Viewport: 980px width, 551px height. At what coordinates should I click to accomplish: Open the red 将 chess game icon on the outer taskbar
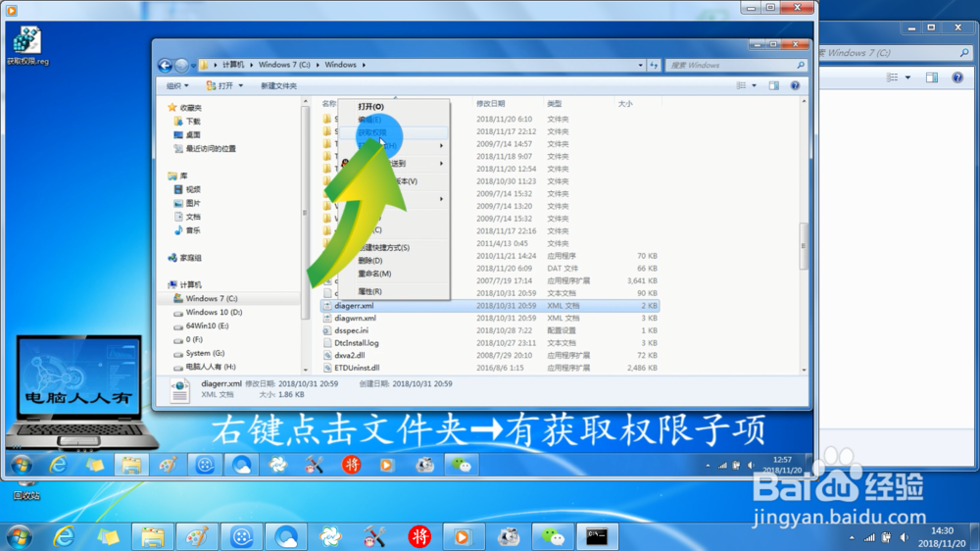419,536
